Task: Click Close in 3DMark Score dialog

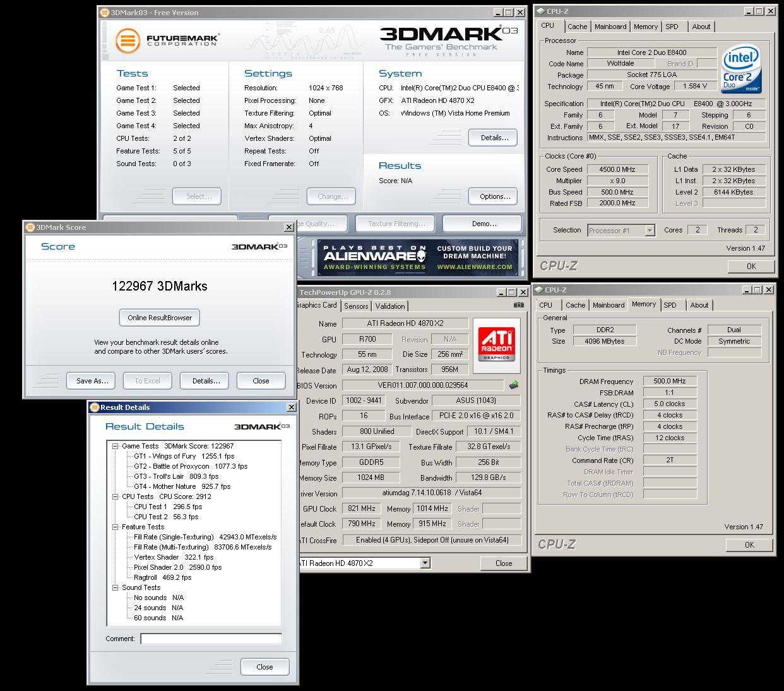Action: click(x=261, y=381)
